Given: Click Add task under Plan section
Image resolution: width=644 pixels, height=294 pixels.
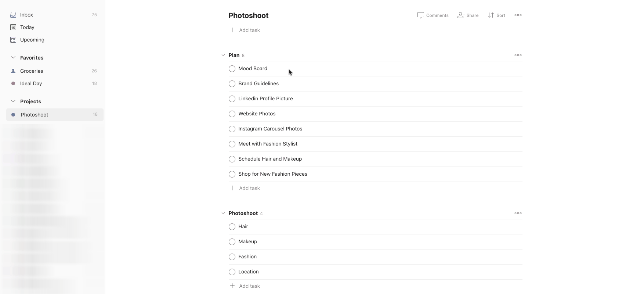Looking at the screenshot, I should (x=249, y=188).
